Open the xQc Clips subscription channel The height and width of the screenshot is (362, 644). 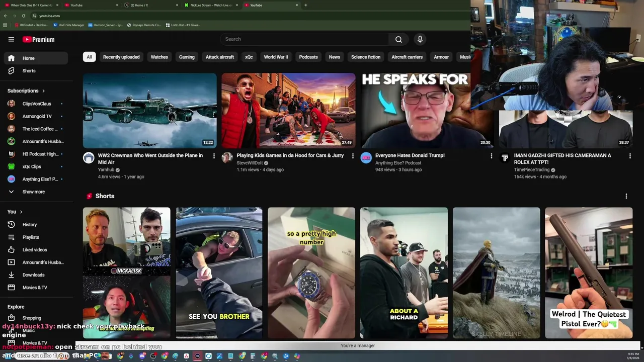(35, 166)
